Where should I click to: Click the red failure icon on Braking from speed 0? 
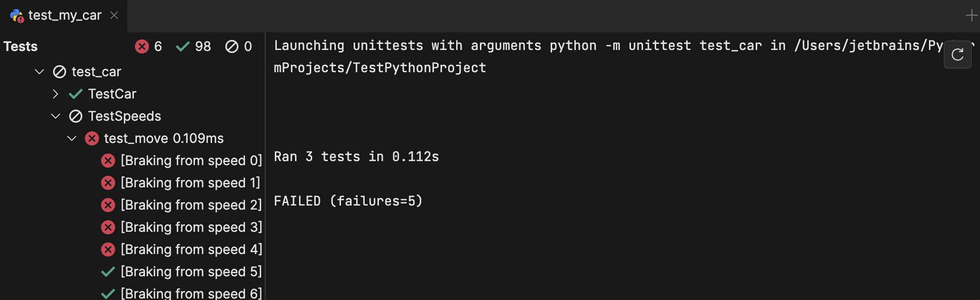108,161
